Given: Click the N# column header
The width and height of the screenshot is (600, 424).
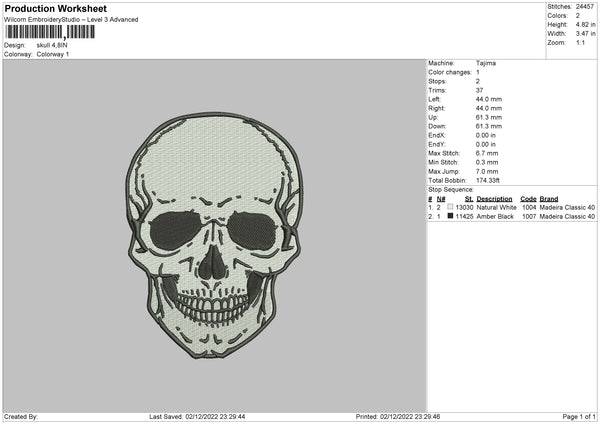Looking at the screenshot, I should 441,198.
